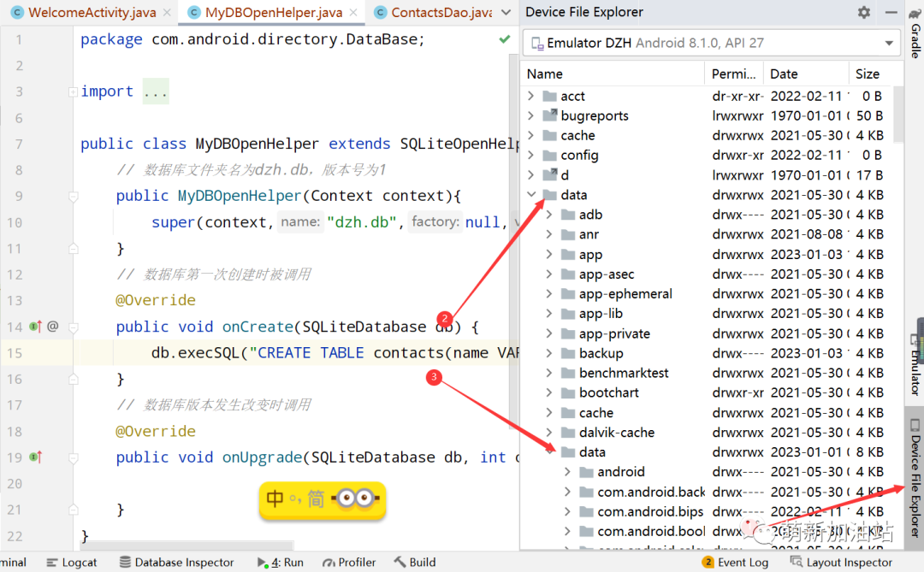The width and height of the screenshot is (924, 572).
Task: Expand the app-asec folder
Action: click(549, 274)
